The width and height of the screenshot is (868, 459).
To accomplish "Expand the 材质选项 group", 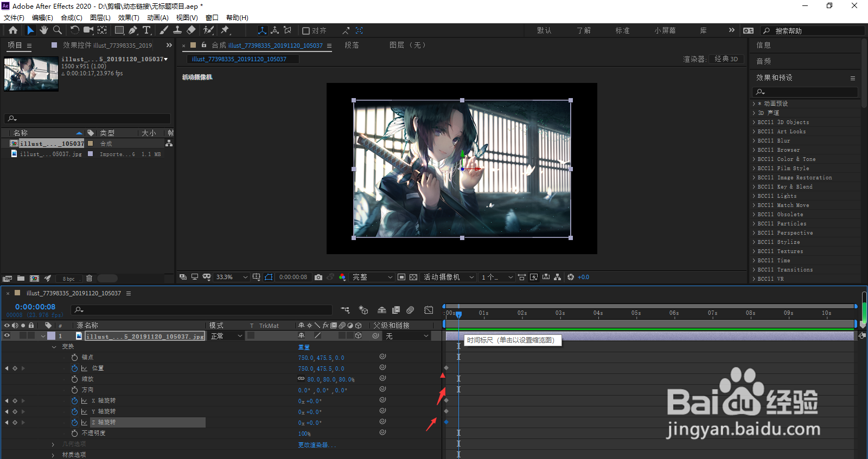I will [53, 455].
